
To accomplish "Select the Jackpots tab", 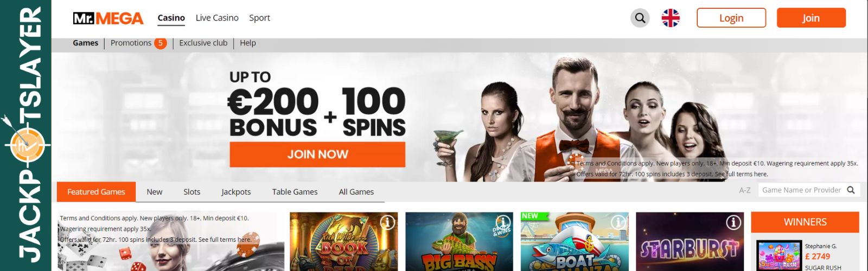I will [236, 192].
